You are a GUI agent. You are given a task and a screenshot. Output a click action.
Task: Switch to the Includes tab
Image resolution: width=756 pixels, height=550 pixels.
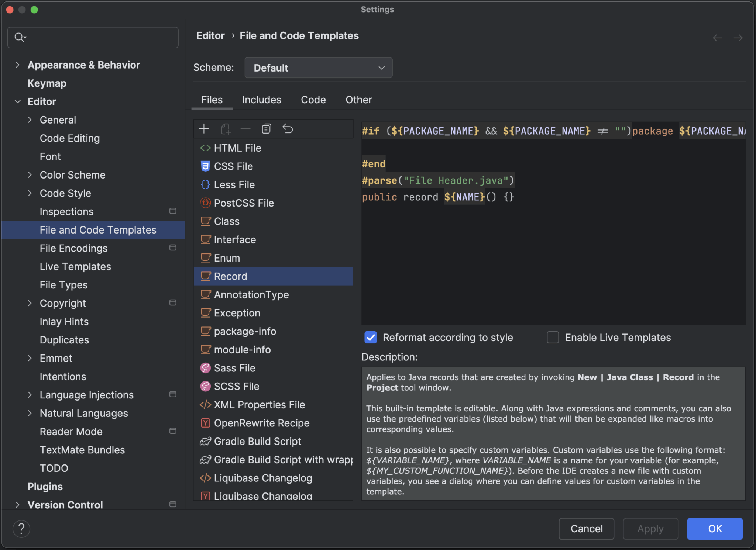point(261,100)
